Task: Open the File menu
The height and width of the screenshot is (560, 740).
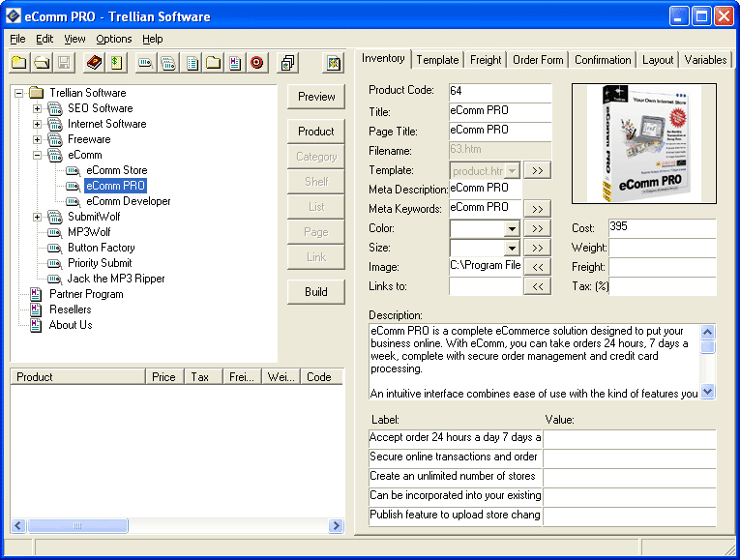Action: 17,39
